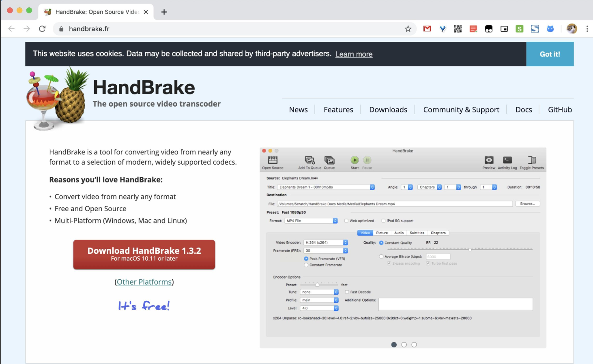
Task: Open the Chapters range-type dropdown
Action: 430,187
